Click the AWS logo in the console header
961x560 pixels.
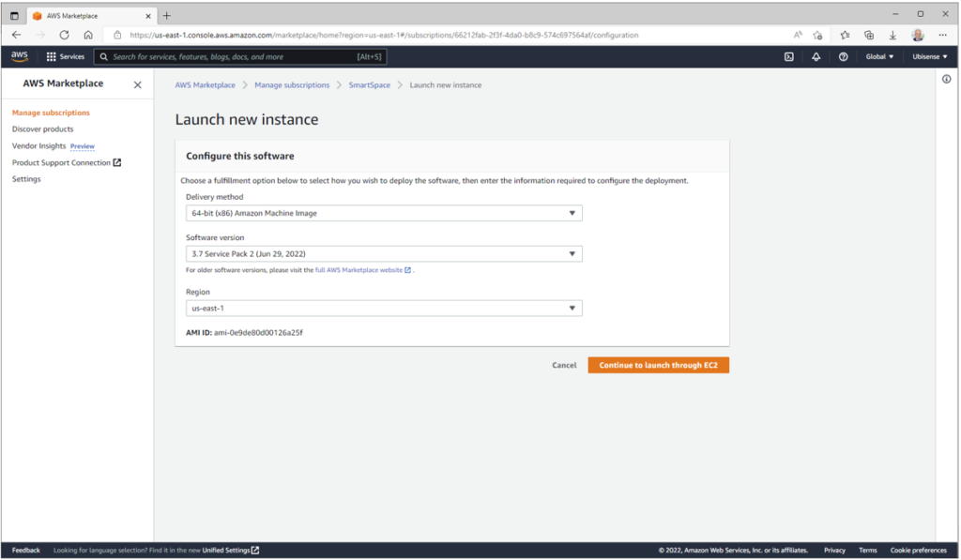(x=20, y=56)
